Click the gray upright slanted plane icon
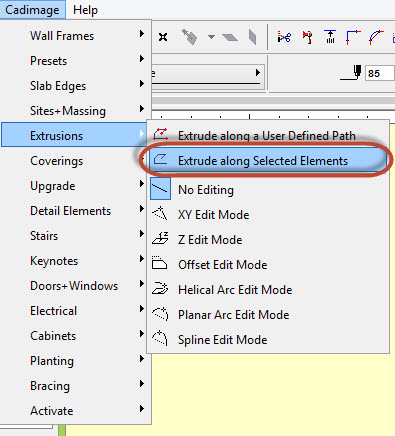Image resolution: width=395 pixels, height=436 pixels. [x=252, y=37]
